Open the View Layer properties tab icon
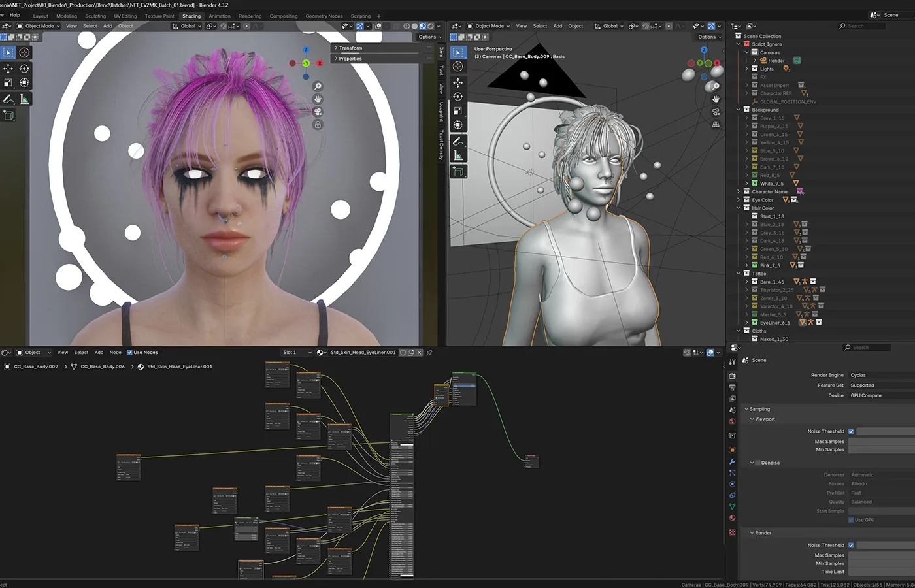 point(732,399)
